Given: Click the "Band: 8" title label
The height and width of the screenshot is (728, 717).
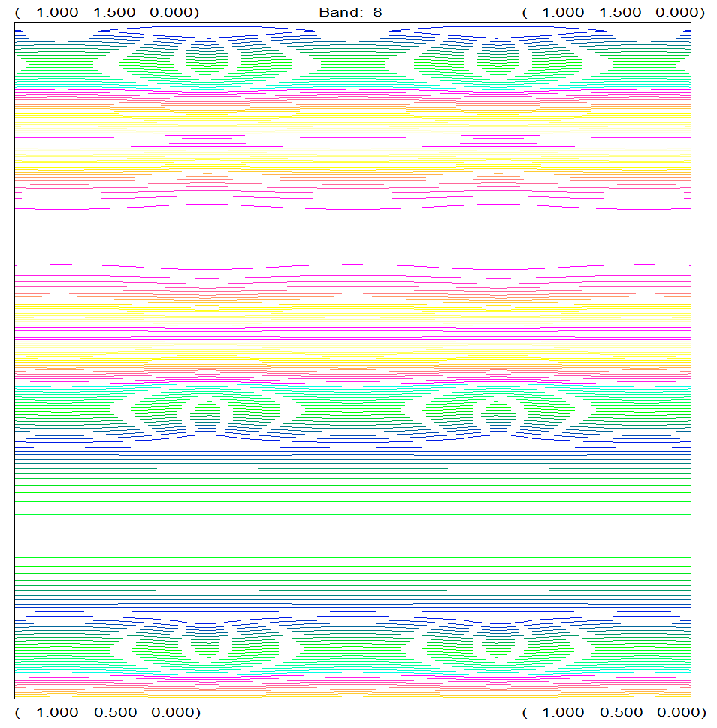Looking at the screenshot, I should tap(350, 12).
